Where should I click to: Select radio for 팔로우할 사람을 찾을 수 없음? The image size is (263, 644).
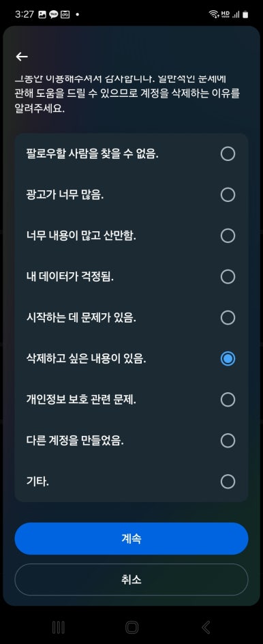(228, 153)
